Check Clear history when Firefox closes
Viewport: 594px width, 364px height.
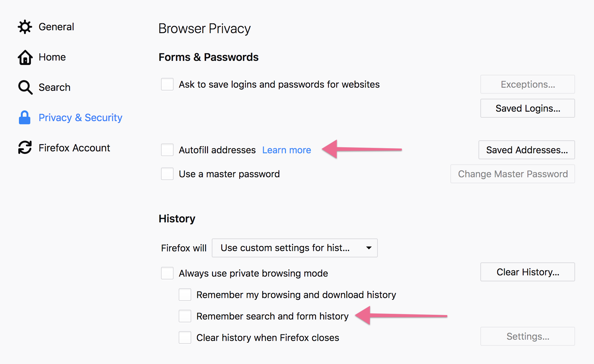185,338
